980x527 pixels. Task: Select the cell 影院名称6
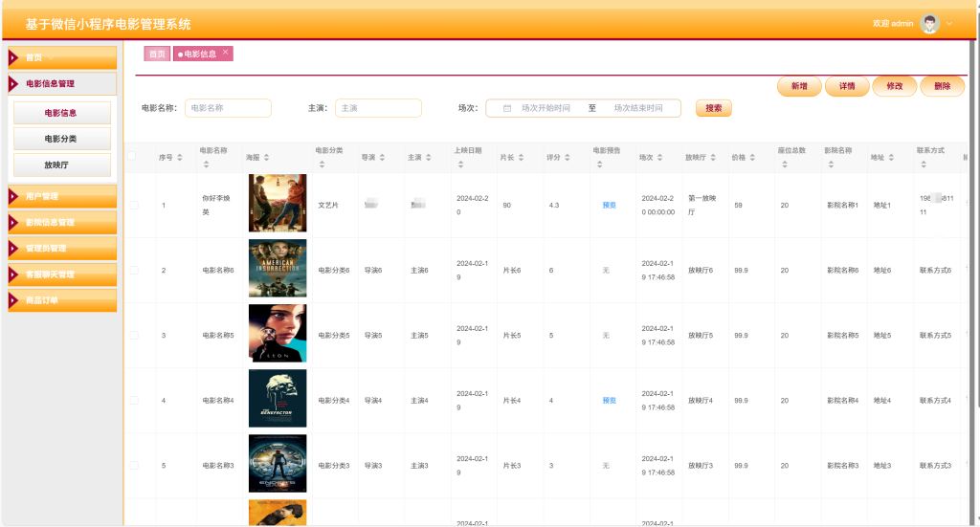coord(842,271)
